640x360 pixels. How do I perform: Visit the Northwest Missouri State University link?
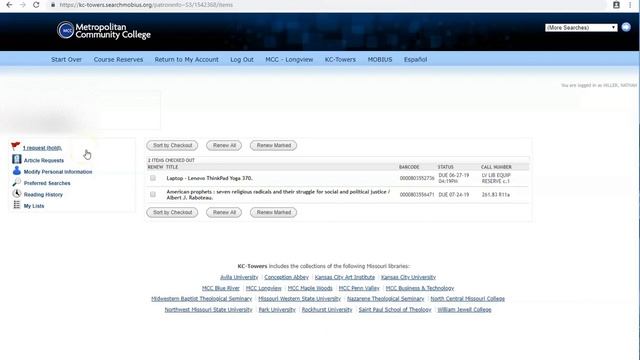[x=209, y=310]
